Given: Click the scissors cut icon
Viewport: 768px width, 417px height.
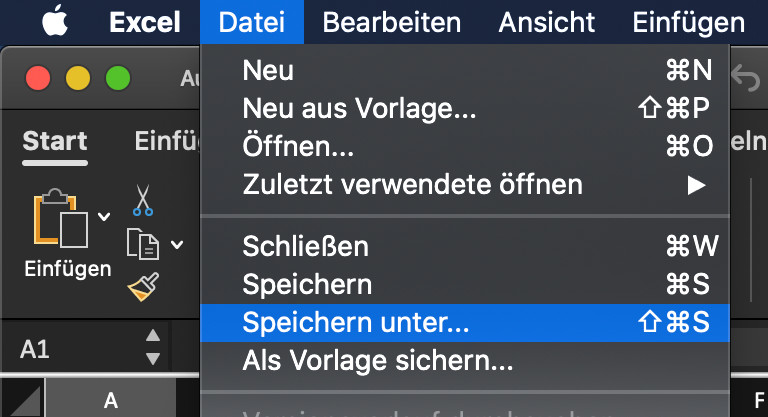Looking at the screenshot, I should coord(142,199).
